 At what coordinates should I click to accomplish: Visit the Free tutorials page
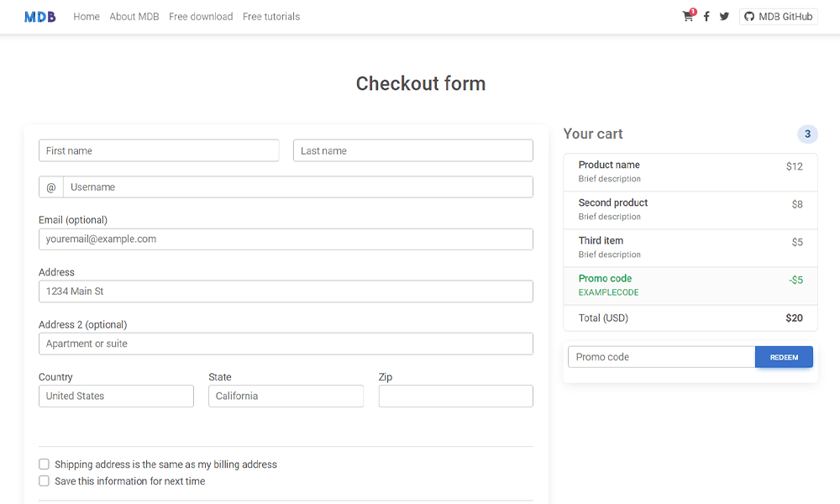pyautogui.click(x=270, y=16)
